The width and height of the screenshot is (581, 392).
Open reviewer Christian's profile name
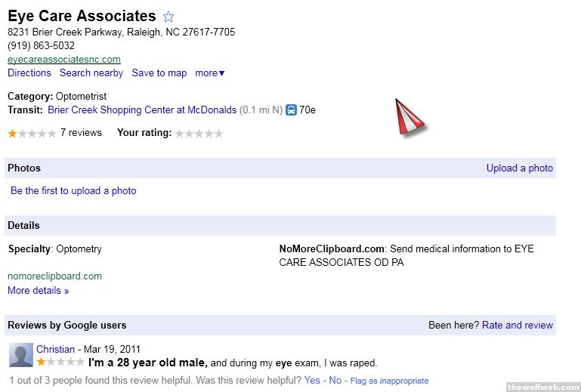coord(56,349)
